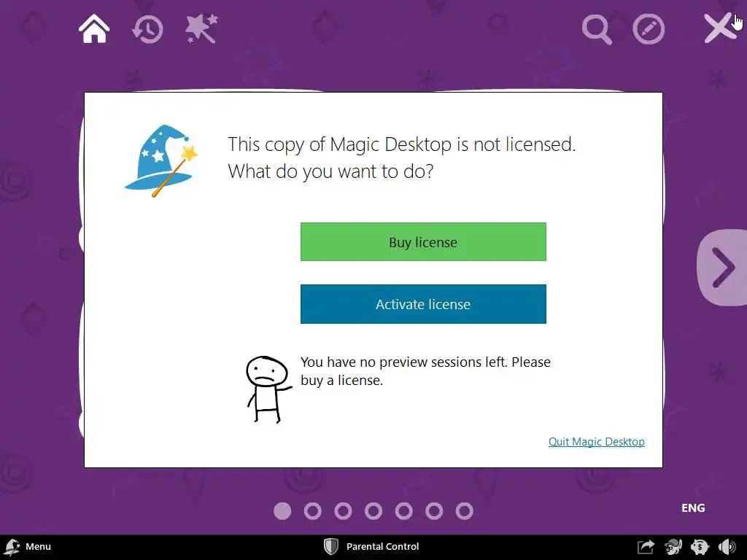Click the magic wand stars icon
The width and height of the screenshot is (747, 560).
click(x=201, y=28)
